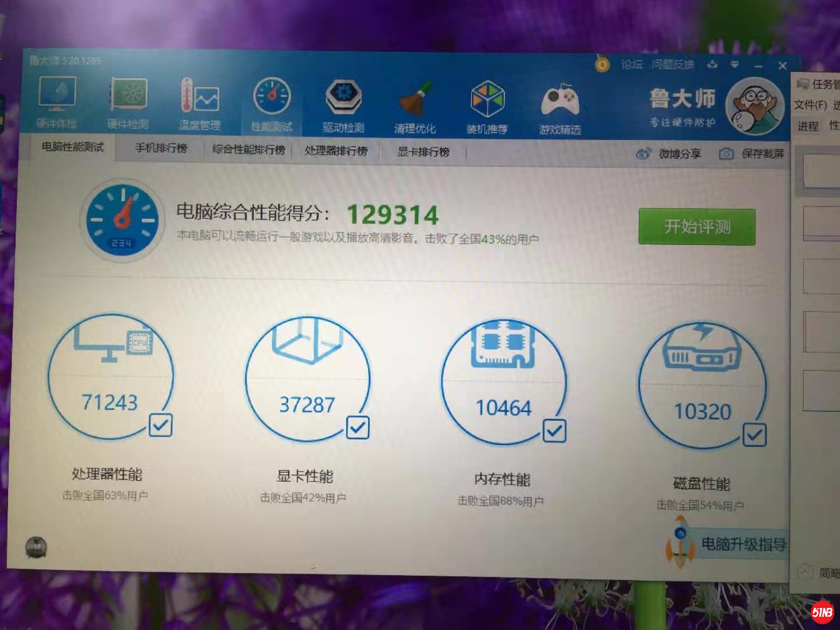Viewport: 840px width, 630px height.
Task: Disable the 内存性能 test checkbox
Action: (x=554, y=431)
